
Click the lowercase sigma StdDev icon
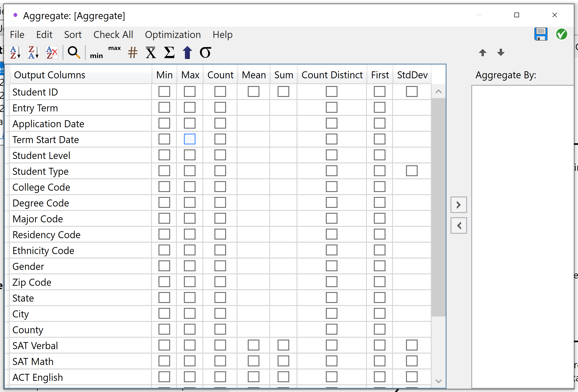click(205, 52)
